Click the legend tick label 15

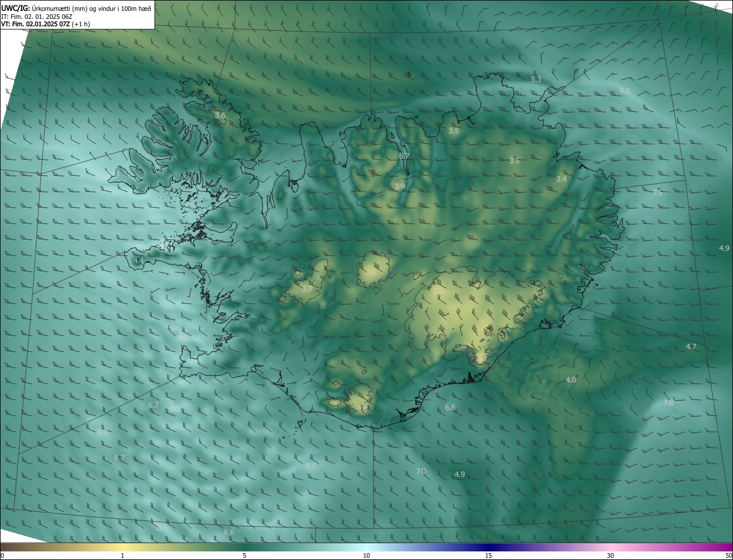tap(488, 556)
